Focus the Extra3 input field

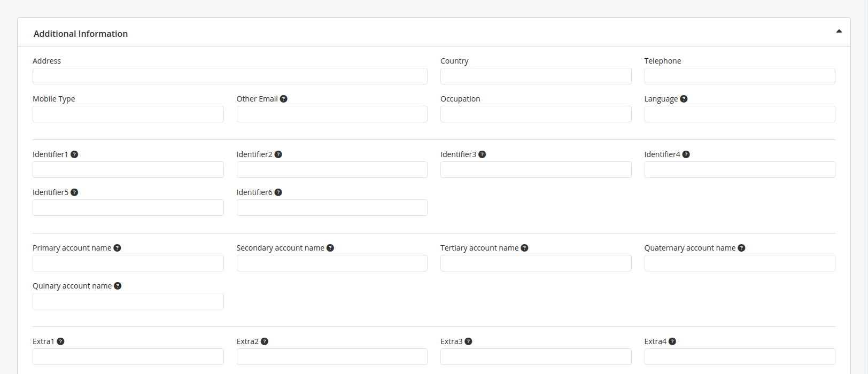point(536,357)
